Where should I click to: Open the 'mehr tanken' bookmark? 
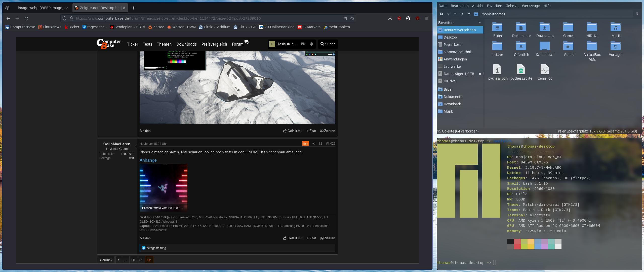pyautogui.click(x=337, y=27)
